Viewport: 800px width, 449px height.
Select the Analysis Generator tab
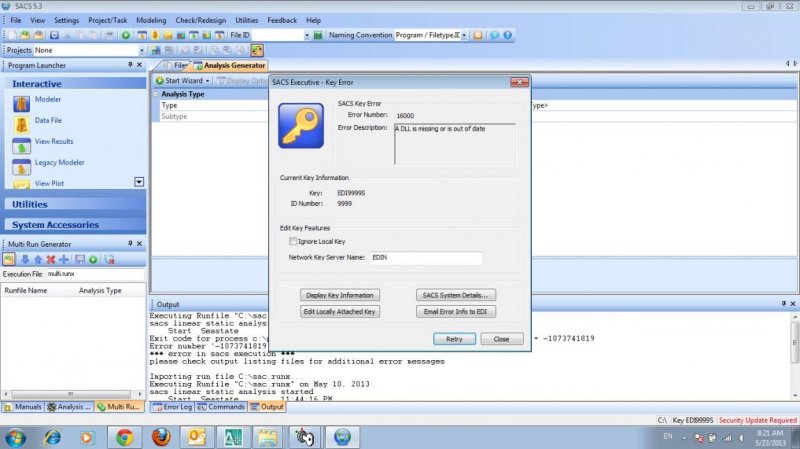pyautogui.click(x=229, y=65)
